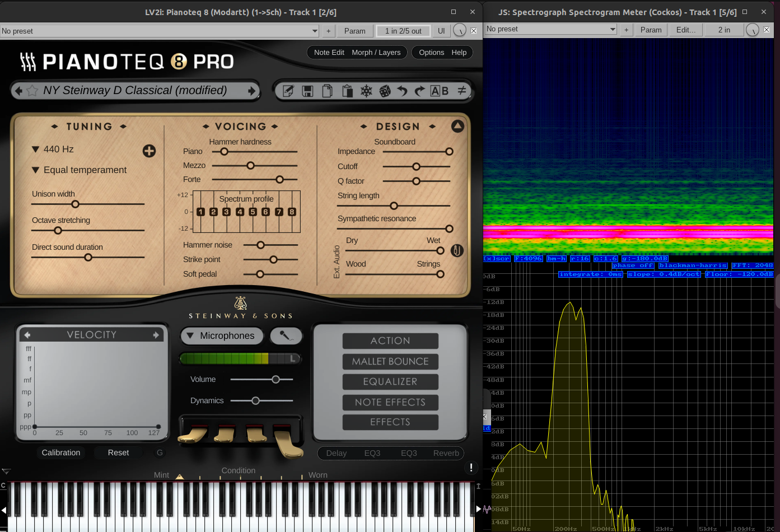Select previous velocity curve with left arrow
Screen dimensions: 780x532
pos(27,335)
